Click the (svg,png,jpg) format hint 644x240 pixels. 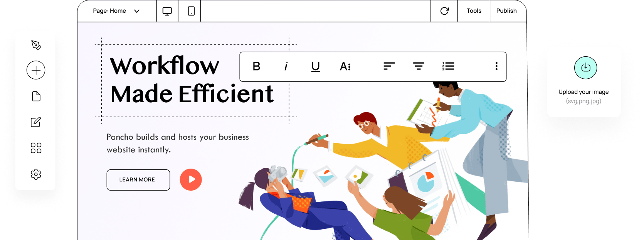tap(583, 101)
